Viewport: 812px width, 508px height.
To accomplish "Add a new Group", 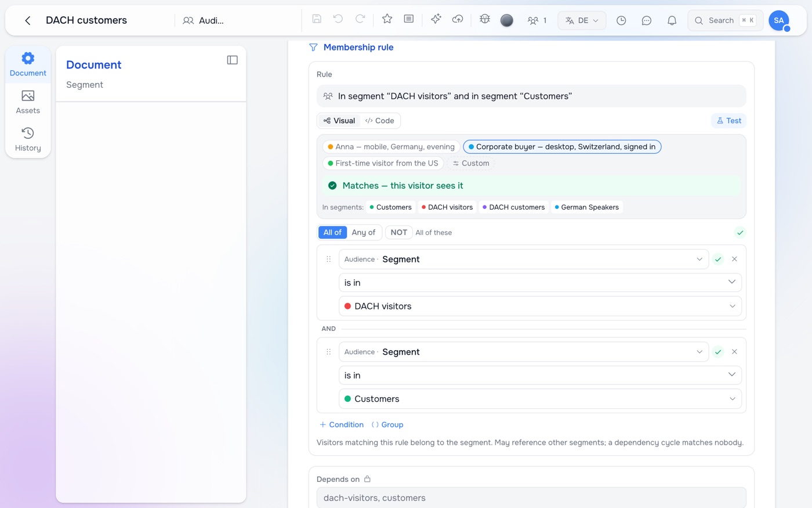I will coord(387,425).
